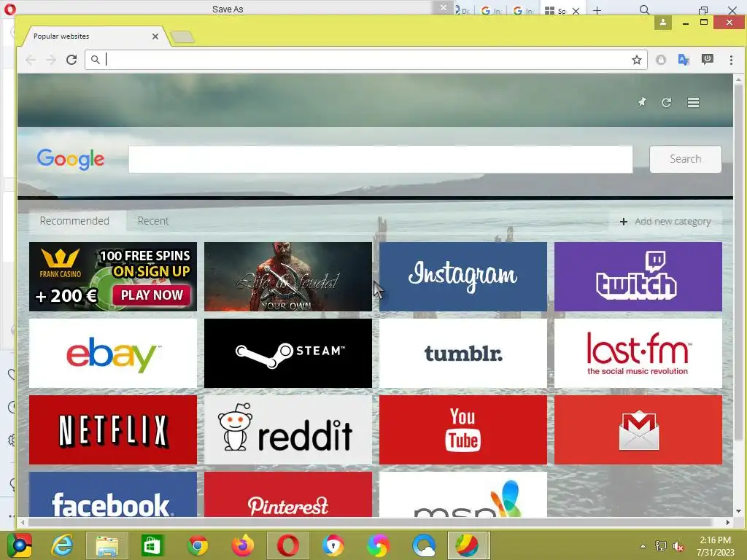This screenshot has height=560, width=747.
Task: Click the Search button
Action: tap(685, 159)
